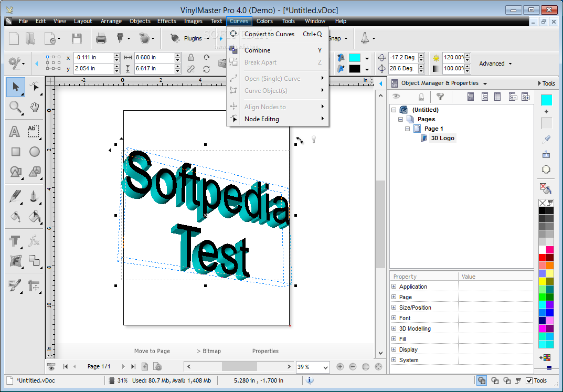The image size is (563, 392).
Task: Go to the first page arrow
Action: click(x=66, y=366)
